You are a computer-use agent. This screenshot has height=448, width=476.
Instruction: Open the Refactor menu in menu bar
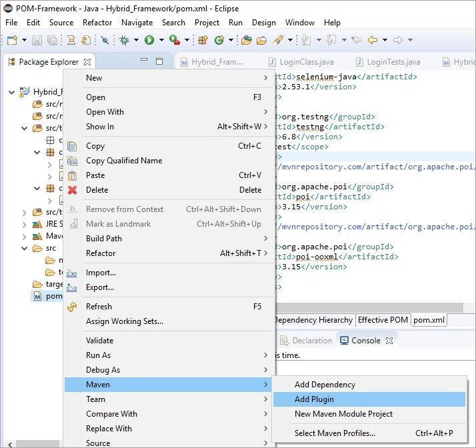[x=97, y=23]
